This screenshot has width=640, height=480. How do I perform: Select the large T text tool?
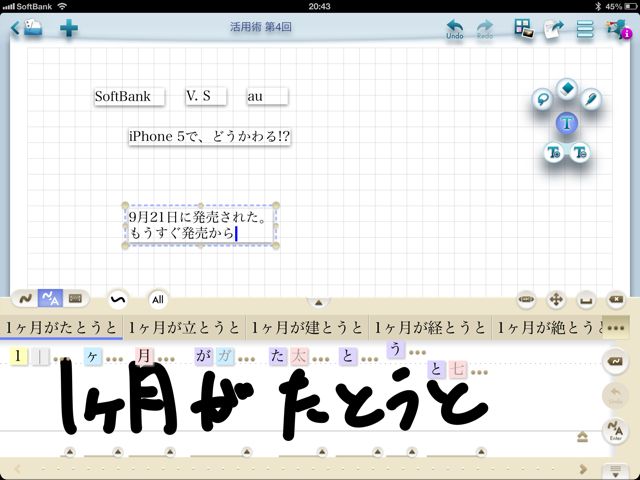(567, 123)
